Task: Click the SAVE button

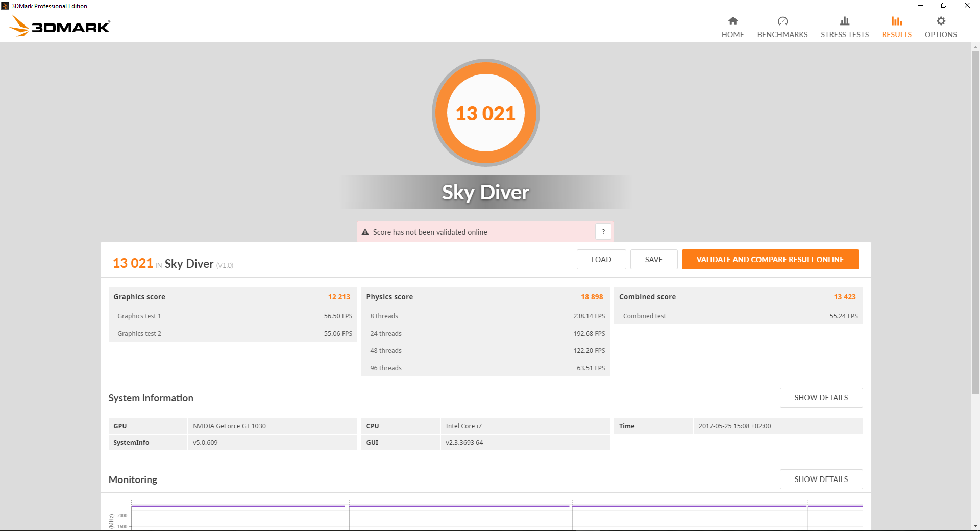Action: pos(654,259)
